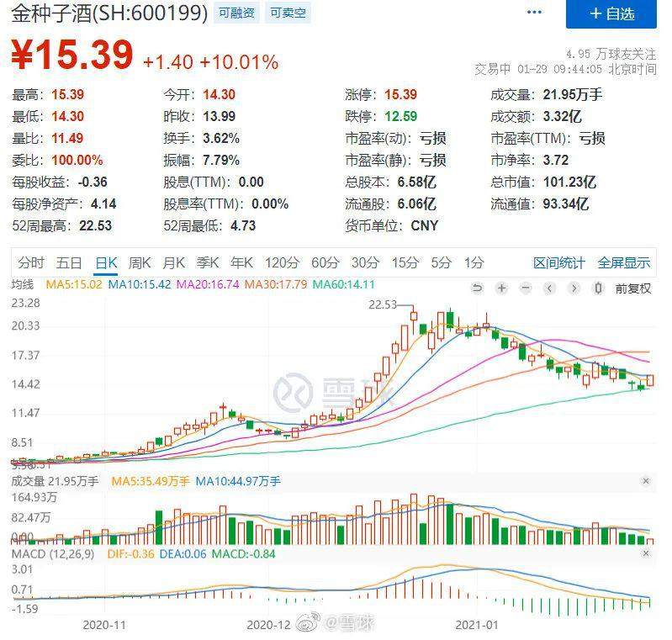Screen dimensions: 672x640
Task: Select the 季K chart tab
Action: click(x=208, y=262)
